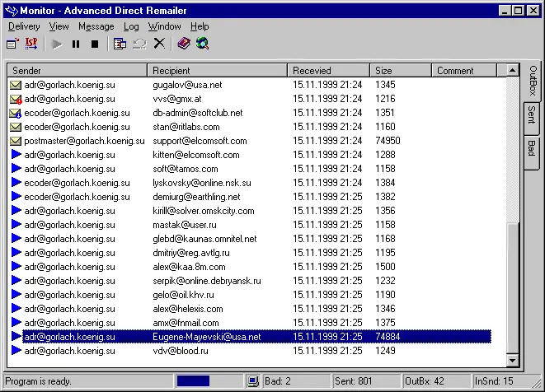Open the help book icon
The image size is (545, 392).
(x=184, y=44)
